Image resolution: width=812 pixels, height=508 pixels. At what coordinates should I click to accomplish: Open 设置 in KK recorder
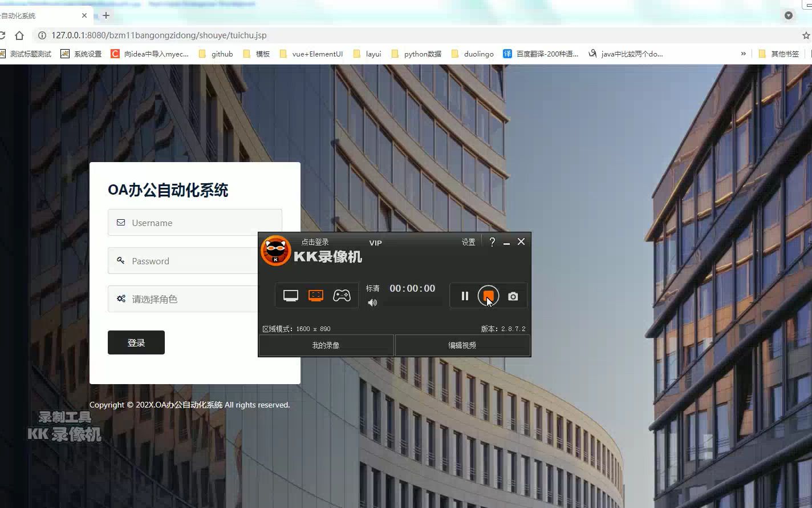[468, 242]
